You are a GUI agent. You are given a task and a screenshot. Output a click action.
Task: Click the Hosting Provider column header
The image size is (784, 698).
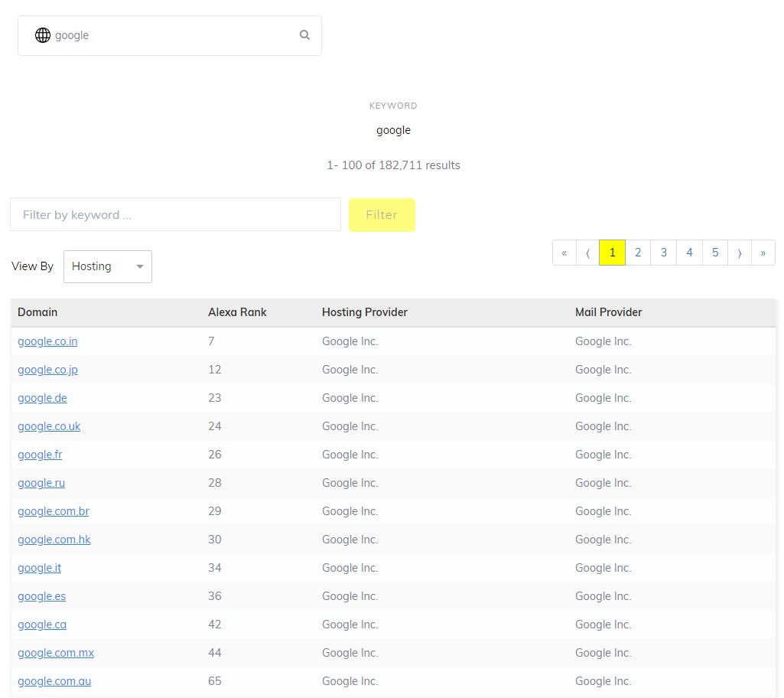(365, 312)
